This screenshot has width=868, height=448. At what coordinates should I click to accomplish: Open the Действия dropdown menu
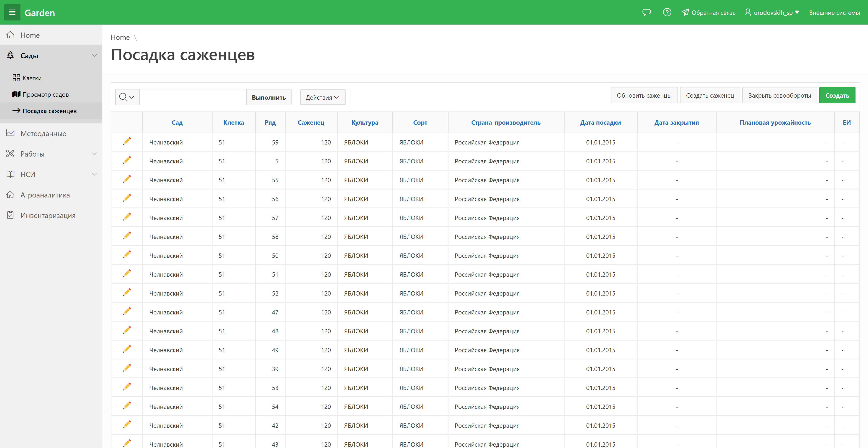[x=322, y=97]
